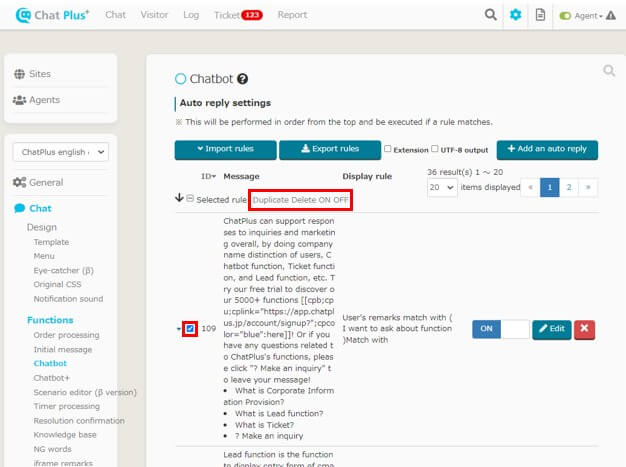626x467 pixels.
Task: Open Initial message page
Action: click(x=63, y=349)
